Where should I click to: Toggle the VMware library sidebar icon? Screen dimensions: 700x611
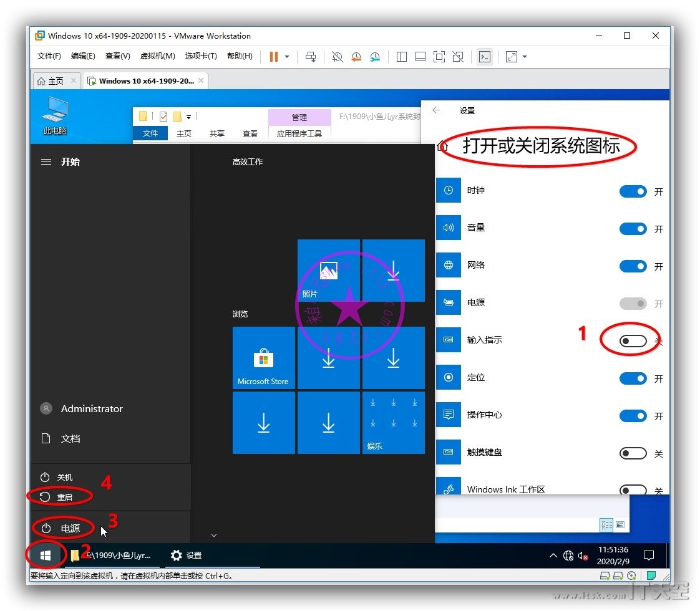tap(401, 57)
